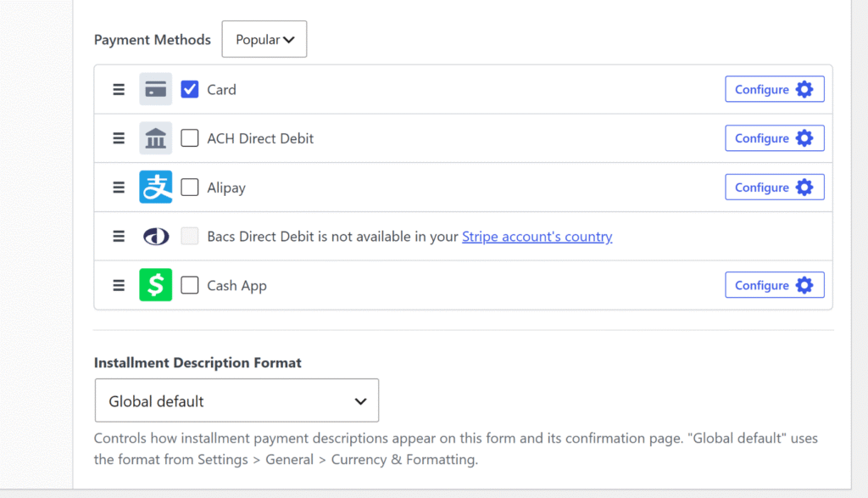Click the blue Alipay logo icon
The width and height of the screenshot is (868, 498).
coord(156,187)
